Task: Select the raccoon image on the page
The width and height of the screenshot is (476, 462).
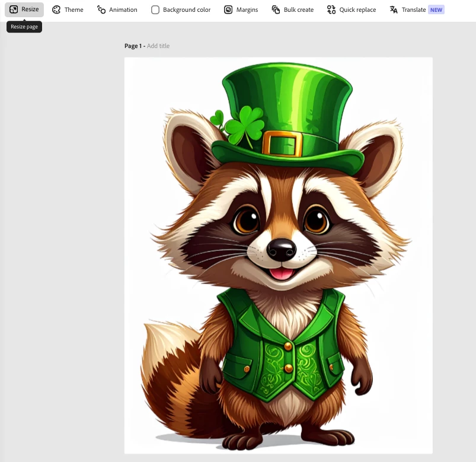Action: tap(279, 256)
